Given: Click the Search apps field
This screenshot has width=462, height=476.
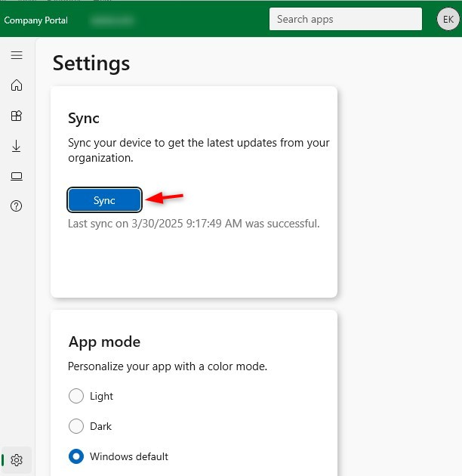Looking at the screenshot, I should tap(345, 20).
